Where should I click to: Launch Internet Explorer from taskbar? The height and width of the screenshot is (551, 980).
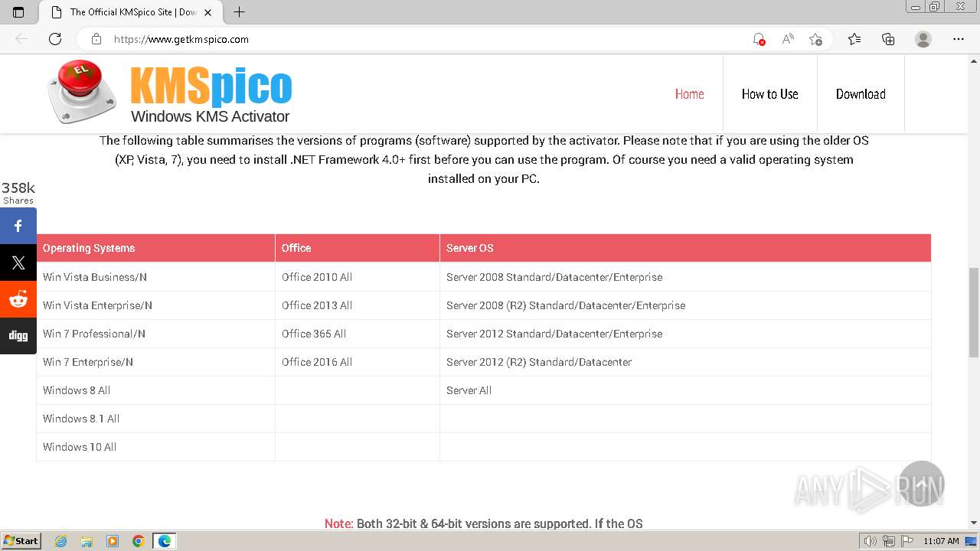(x=61, y=541)
